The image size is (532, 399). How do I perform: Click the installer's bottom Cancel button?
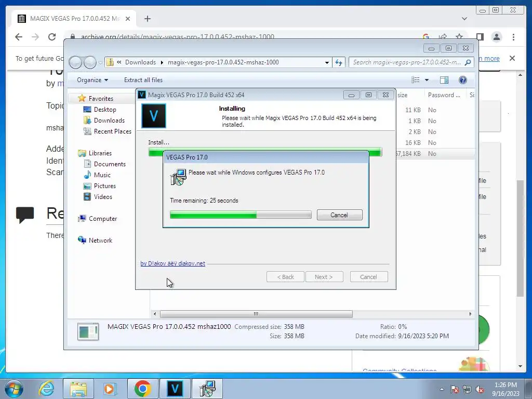(x=368, y=277)
